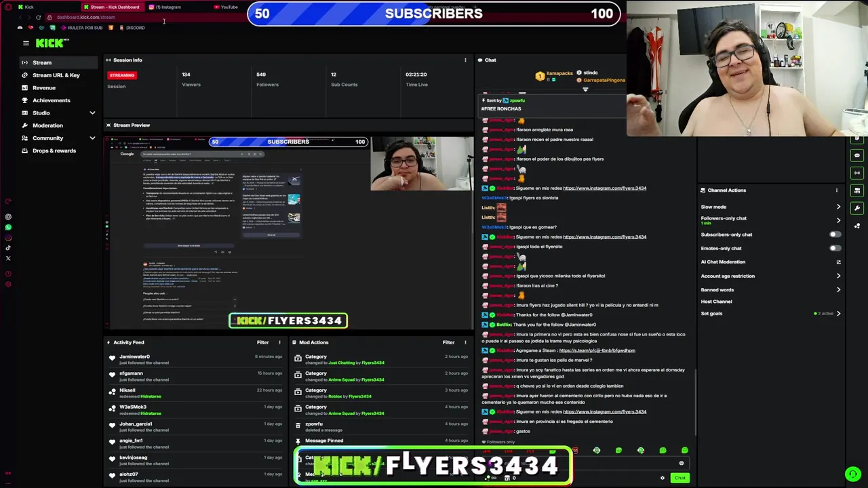The height and width of the screenshot is (488, 868).
Task: Click Host Channel action
Action: [716, 302]
